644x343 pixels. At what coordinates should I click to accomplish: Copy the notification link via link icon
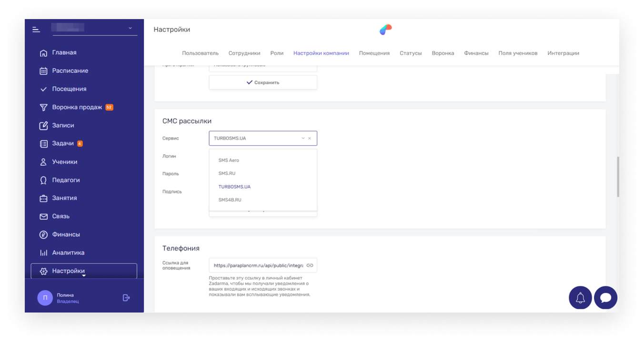coord(310,265)
